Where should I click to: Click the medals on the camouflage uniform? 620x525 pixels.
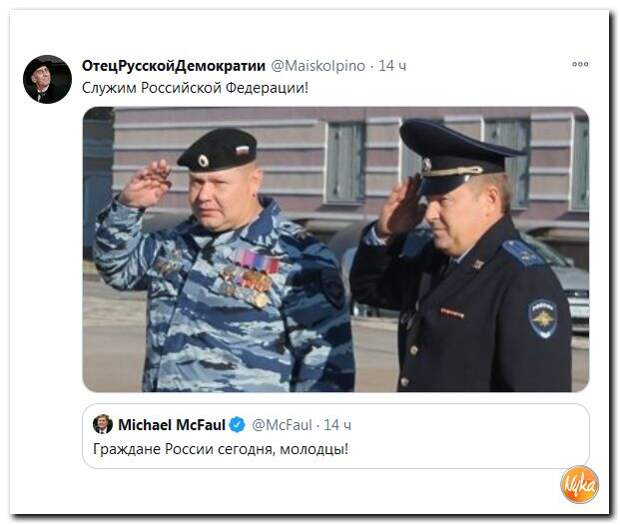pyautogui.click(x=253, y=277)
